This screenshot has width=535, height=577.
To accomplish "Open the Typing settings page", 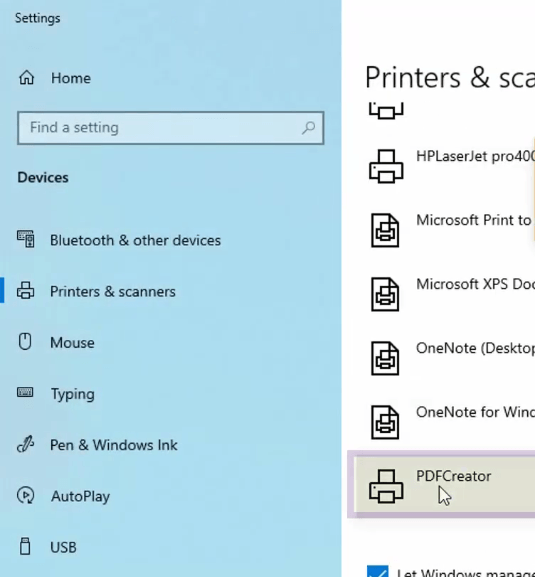I will (x=72, y=394).
